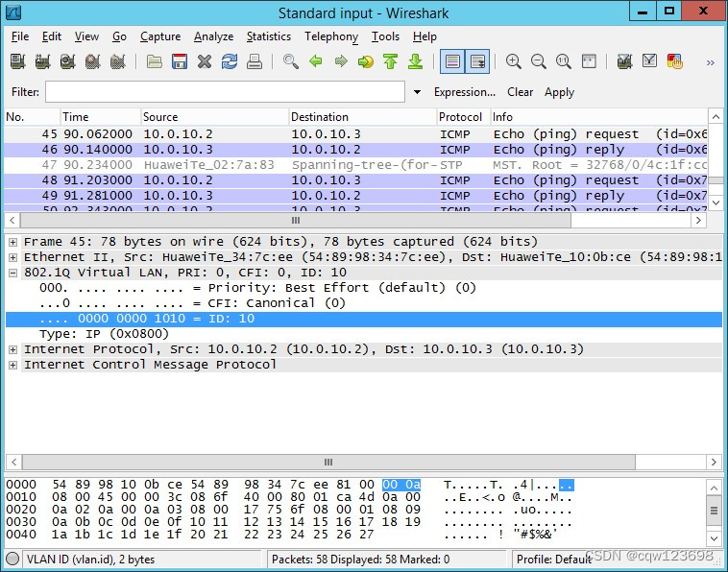
Task: Open the Analyze menu
Action: 213,36
